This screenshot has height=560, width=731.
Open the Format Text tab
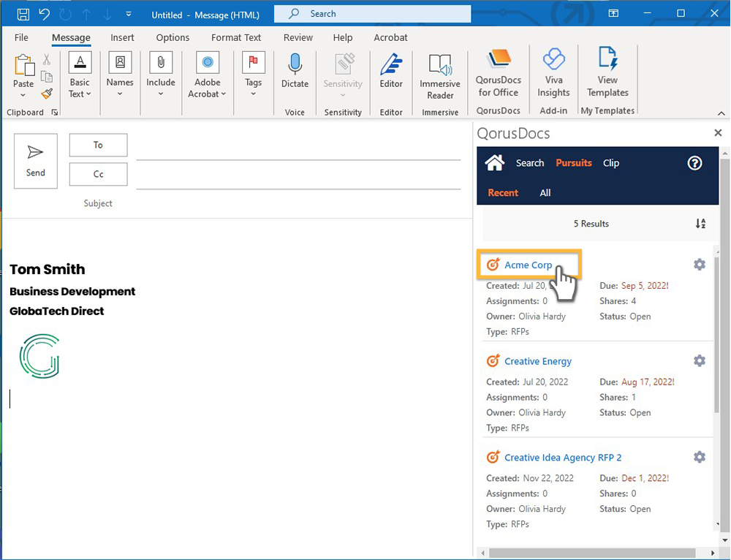(236, 38)
